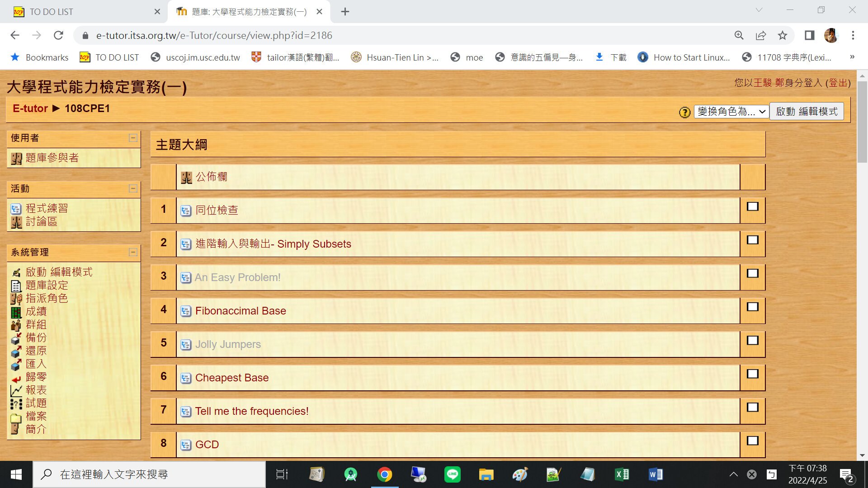The image size is (868, 488).
Task: Open File Explorer from taskbar
Action: pos(486,474)
